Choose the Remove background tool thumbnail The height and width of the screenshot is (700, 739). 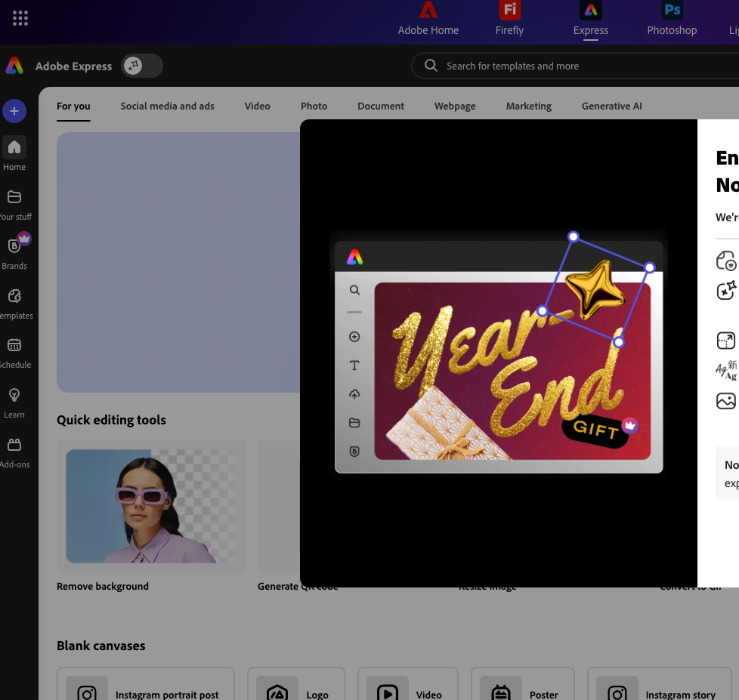pyautogui.click(x=151, y=506)
